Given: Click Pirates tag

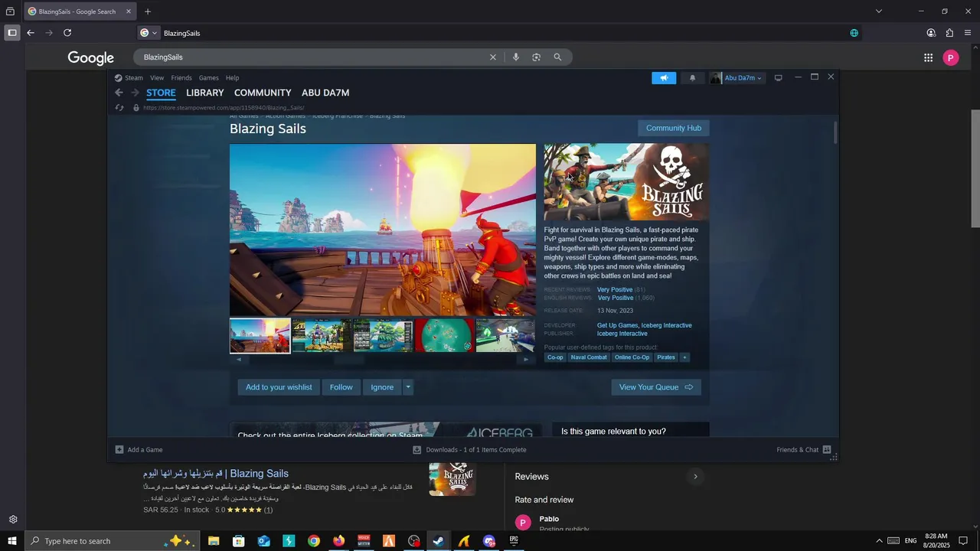Looking at the screenshot, I should [666, 357].
